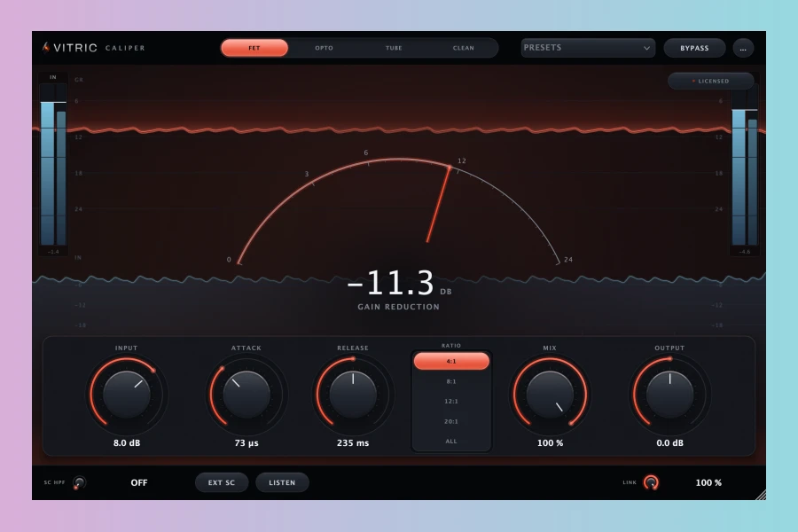Click the PRESETS dropdown chevron arrow
The height and width of the screenshot is (532, 798).
pos(646,49)
